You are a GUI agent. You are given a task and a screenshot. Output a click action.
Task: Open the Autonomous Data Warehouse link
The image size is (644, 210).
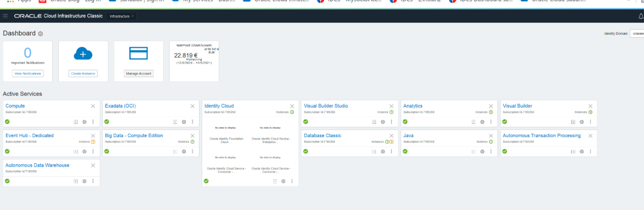[x=37, y=165]
